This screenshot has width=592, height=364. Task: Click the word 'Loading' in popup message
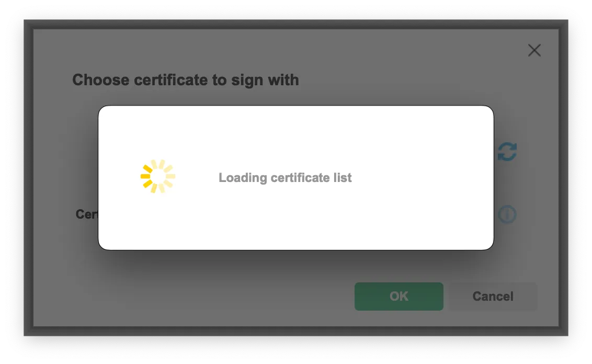click(243, 178)
